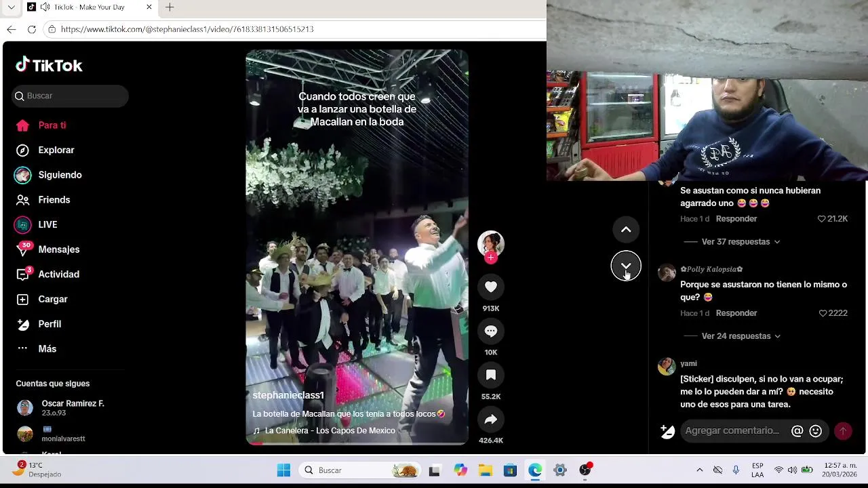Like the comment with 21.2K likes
Screen dimensions: 868x488
[822, 219]
